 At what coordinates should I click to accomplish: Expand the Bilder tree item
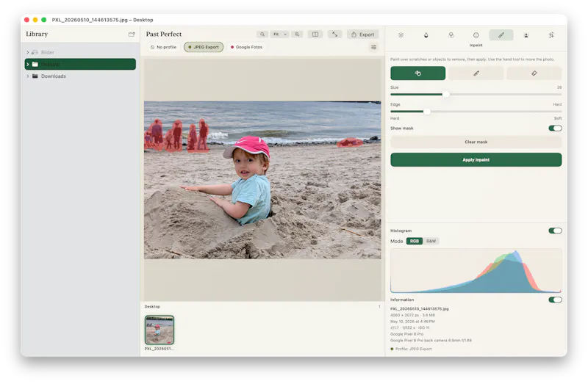tap(27, 52)
